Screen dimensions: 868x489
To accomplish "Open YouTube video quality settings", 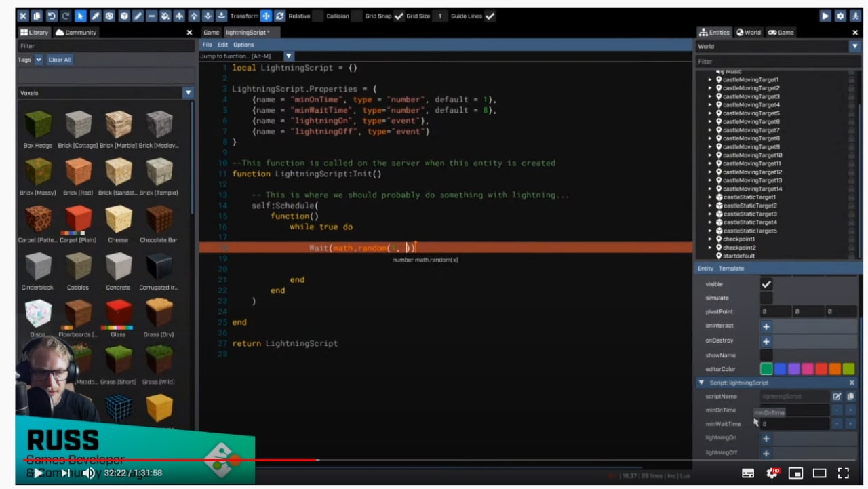I will click(x=772, y=473).
